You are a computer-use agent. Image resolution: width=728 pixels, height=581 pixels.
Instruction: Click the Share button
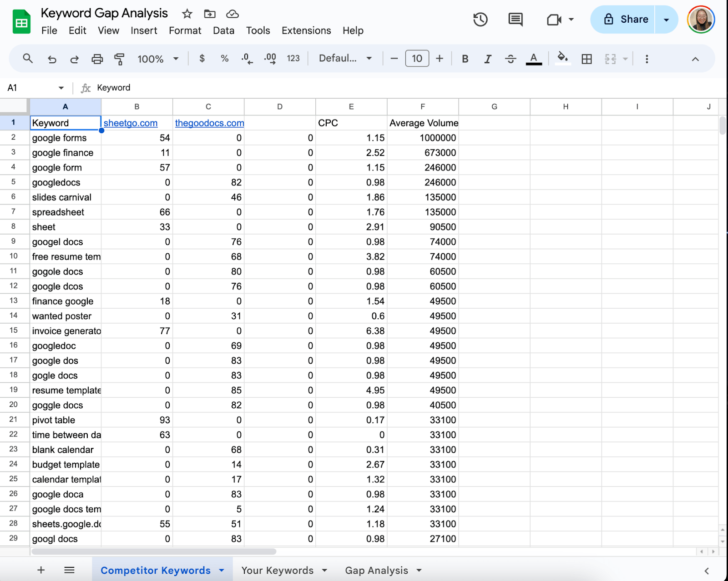(626, 20)
